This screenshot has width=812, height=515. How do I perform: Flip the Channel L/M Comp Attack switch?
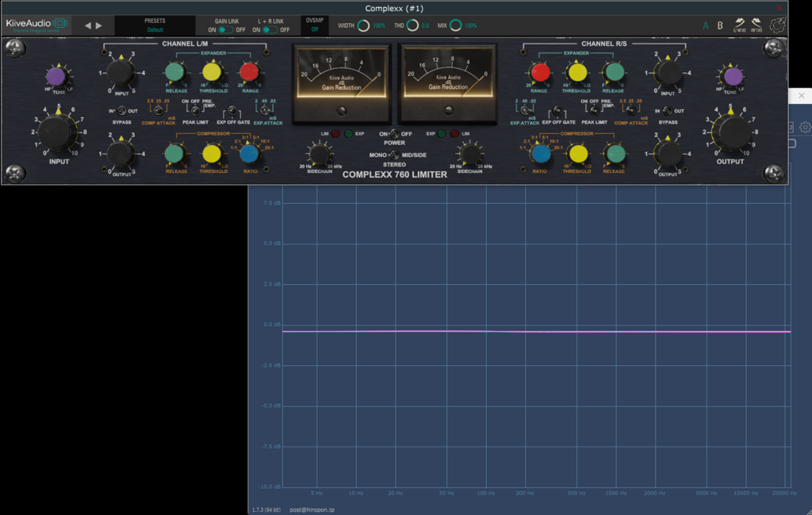pyautogui.click(x=159, y=110)
